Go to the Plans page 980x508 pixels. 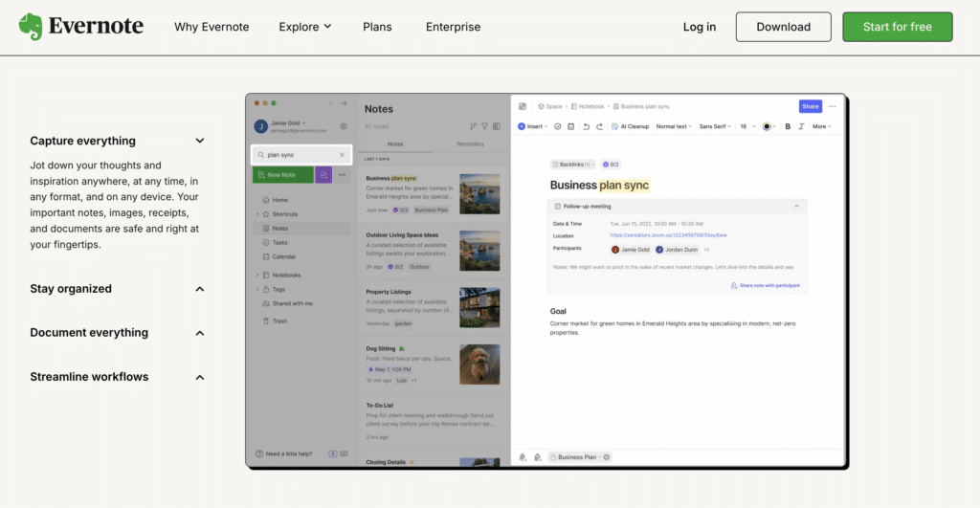[377, 27]
